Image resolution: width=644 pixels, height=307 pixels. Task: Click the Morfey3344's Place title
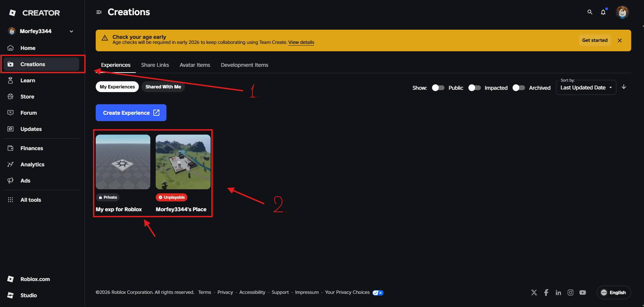coord(181,209)
